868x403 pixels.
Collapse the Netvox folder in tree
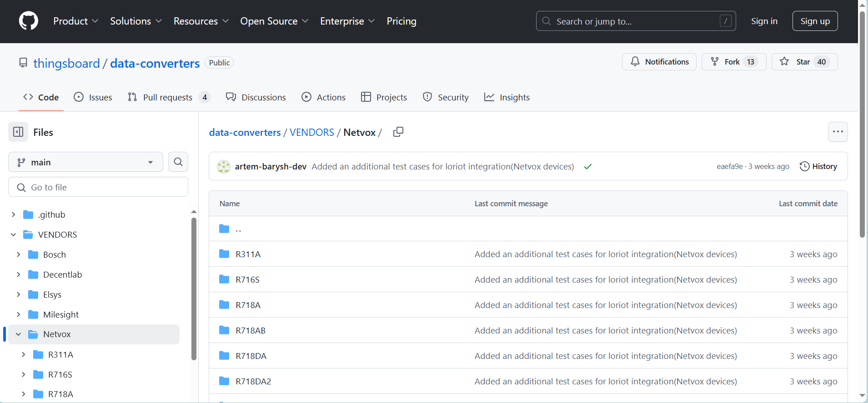[19, 334]
